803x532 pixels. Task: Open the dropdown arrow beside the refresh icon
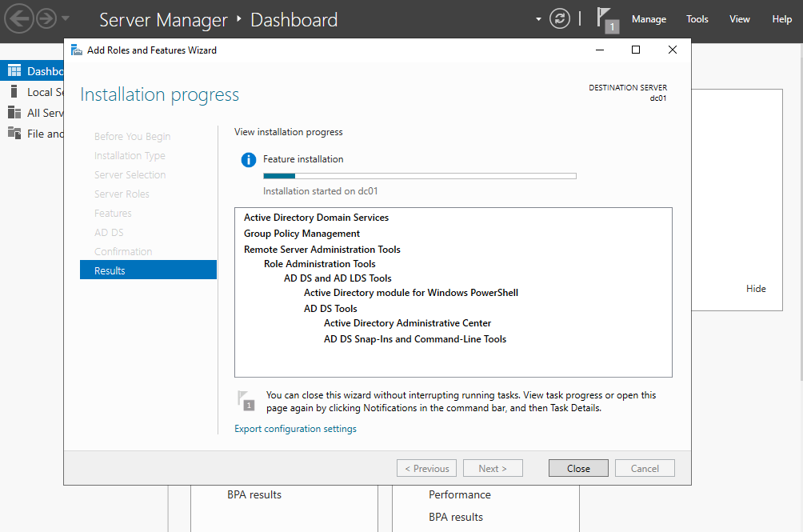538,19
